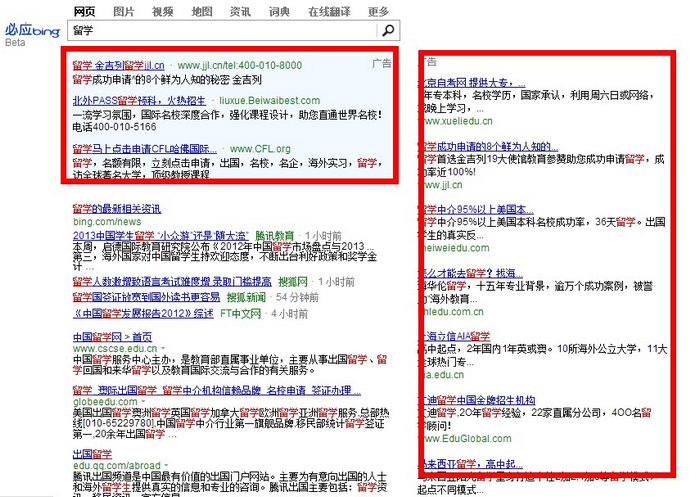Open 《中国留学发展报告2012》综述 link
Viewport: 700px width, 497px height.
(x=143, y=313)
